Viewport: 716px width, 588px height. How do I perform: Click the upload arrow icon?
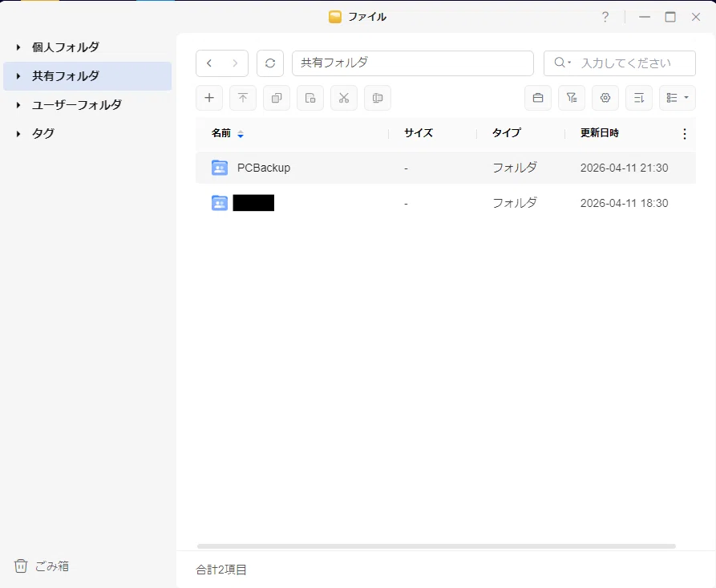[x=243, y=98]
